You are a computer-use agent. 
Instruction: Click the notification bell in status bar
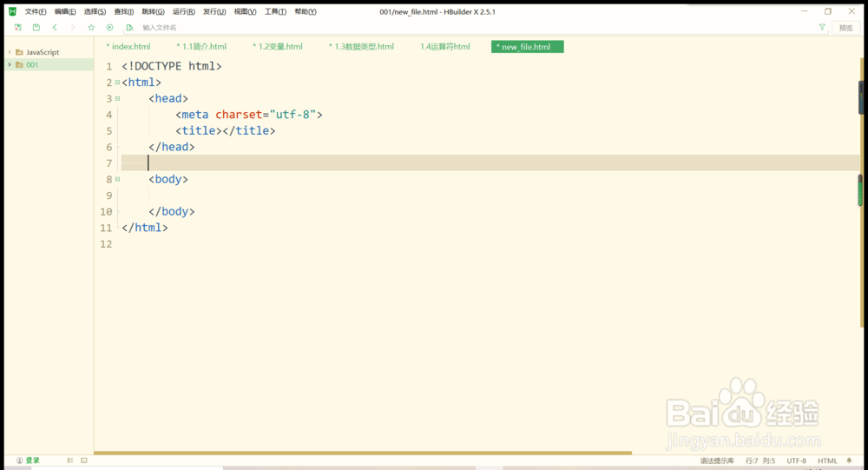pyautogui.click(x=849, y=460)
